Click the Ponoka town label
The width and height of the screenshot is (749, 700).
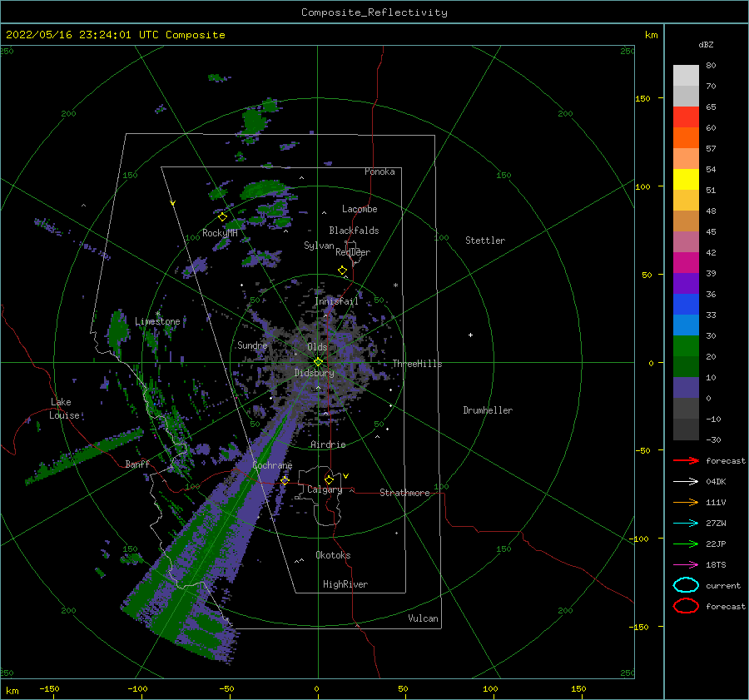coord(379,171)
